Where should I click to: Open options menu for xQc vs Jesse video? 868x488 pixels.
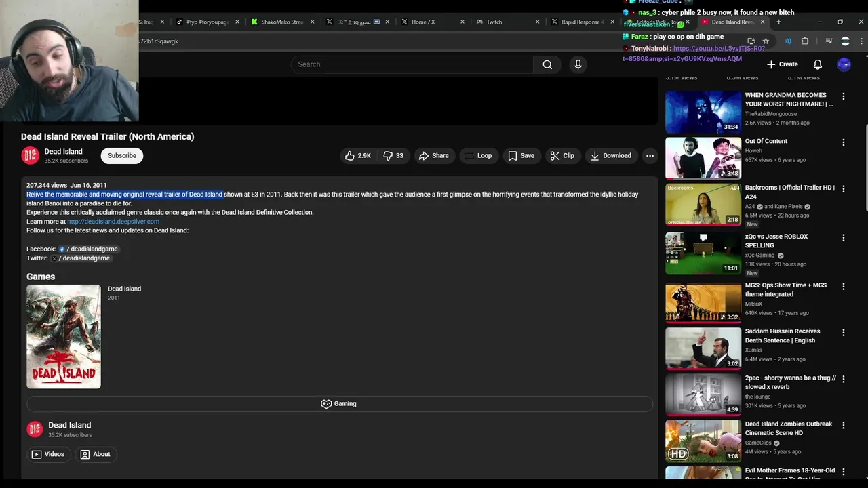844,238
